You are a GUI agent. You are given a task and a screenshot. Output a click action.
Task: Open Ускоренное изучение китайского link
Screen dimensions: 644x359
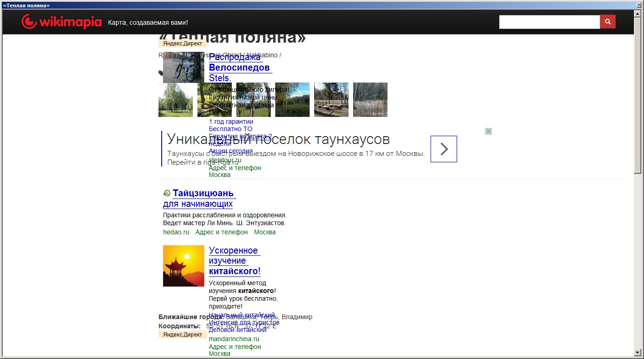(234, 261)
